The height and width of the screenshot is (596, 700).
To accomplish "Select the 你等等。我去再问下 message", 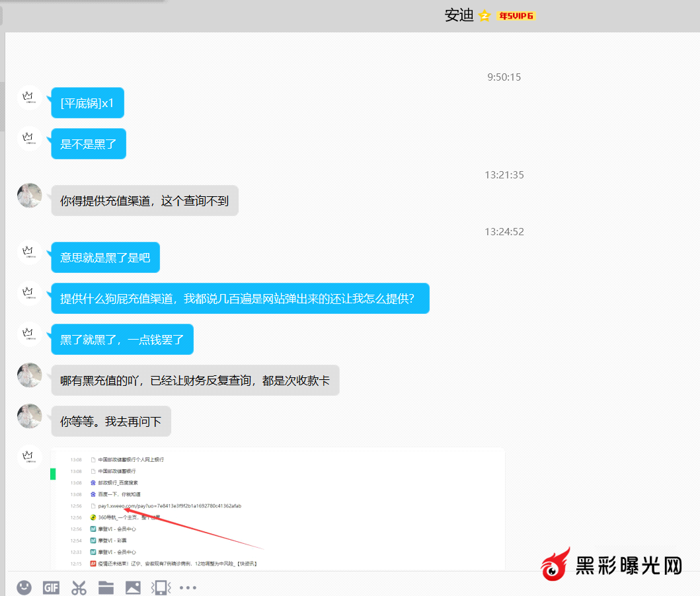I will [111, 421].
